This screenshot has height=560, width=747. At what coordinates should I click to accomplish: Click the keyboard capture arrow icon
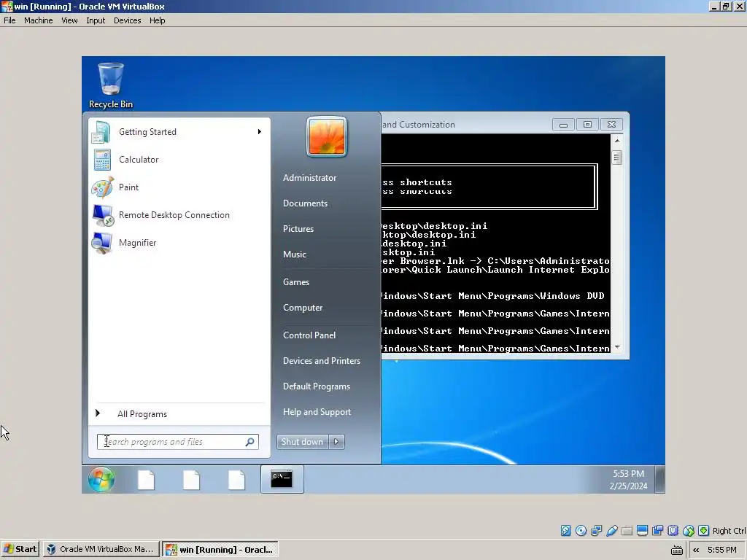(704, 531)
